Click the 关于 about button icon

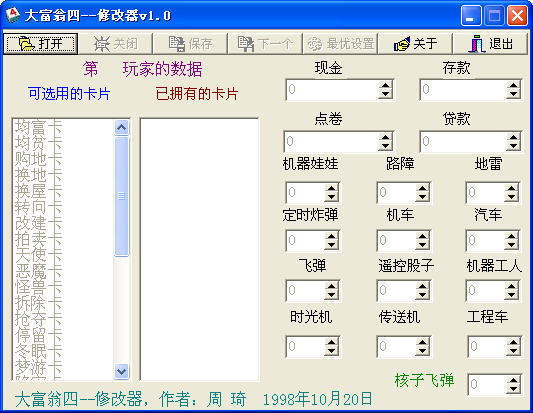coord(401,44)
